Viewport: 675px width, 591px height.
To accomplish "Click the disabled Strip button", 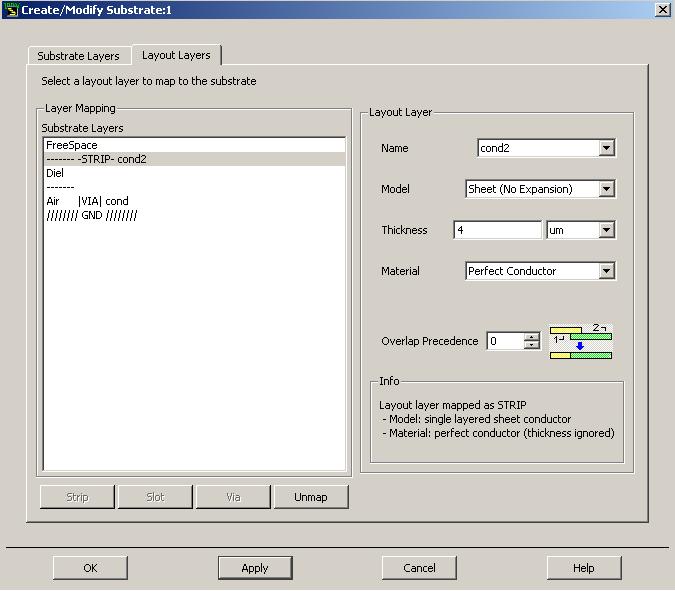I will coord(77,497).
